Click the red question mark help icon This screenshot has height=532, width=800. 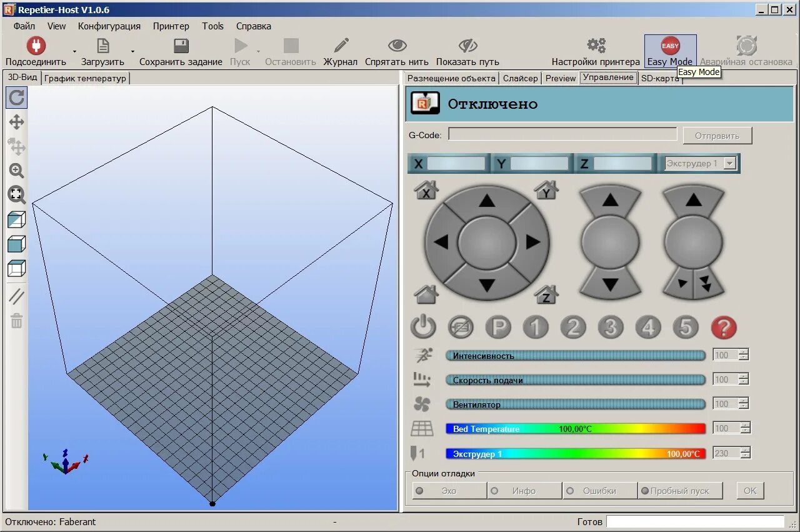tap(724, 327)
